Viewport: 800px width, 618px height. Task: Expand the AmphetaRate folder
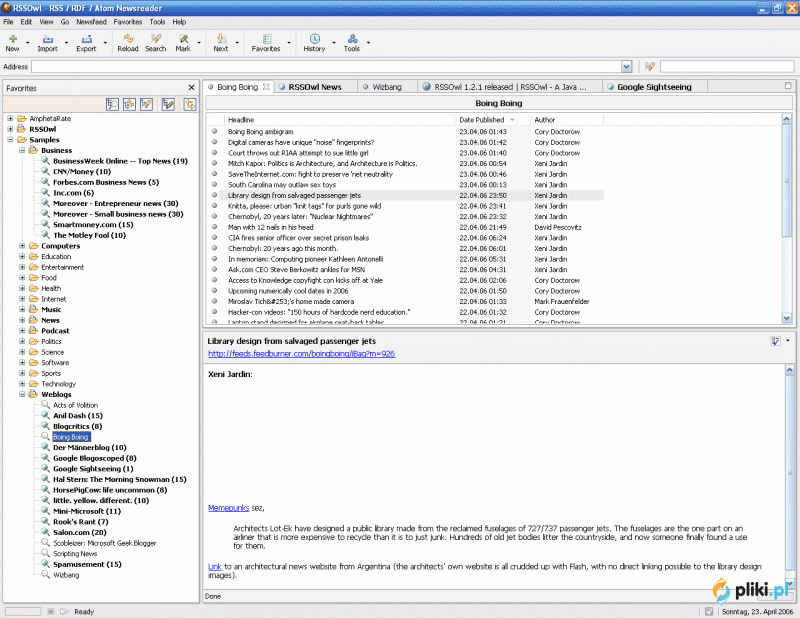click(x=10, y=118)
